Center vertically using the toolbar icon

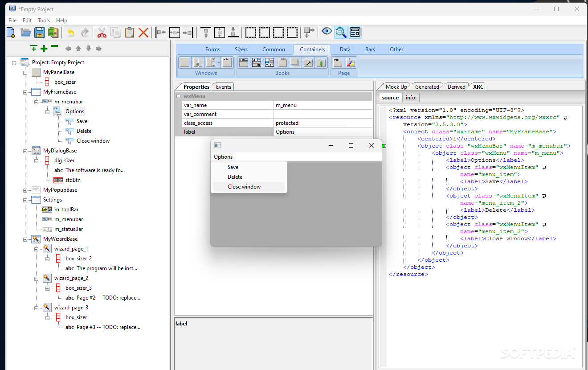(x=219, y=32)
